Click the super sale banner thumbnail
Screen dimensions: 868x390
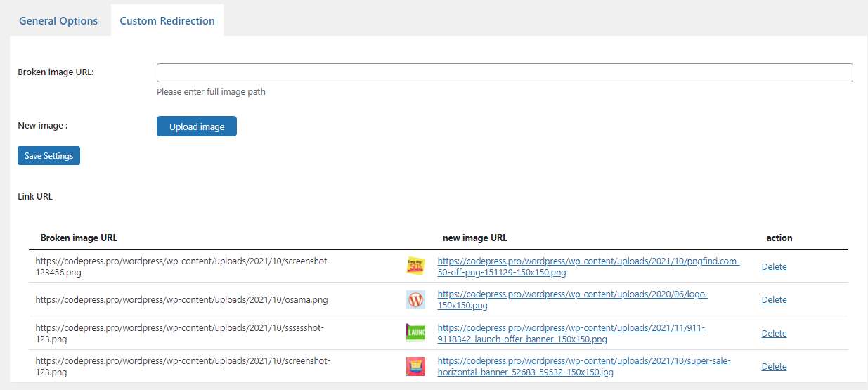pyautogui.click(x=415, y=366)
